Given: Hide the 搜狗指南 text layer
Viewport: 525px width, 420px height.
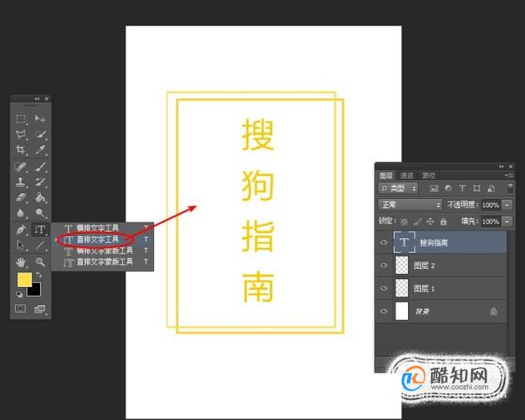Looking at the screenshot, I should pyautogui.click(x=383, y=242).
